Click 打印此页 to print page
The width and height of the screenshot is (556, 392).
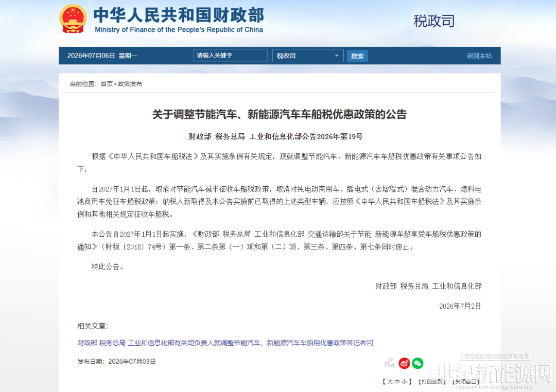(x=431, y=382)
